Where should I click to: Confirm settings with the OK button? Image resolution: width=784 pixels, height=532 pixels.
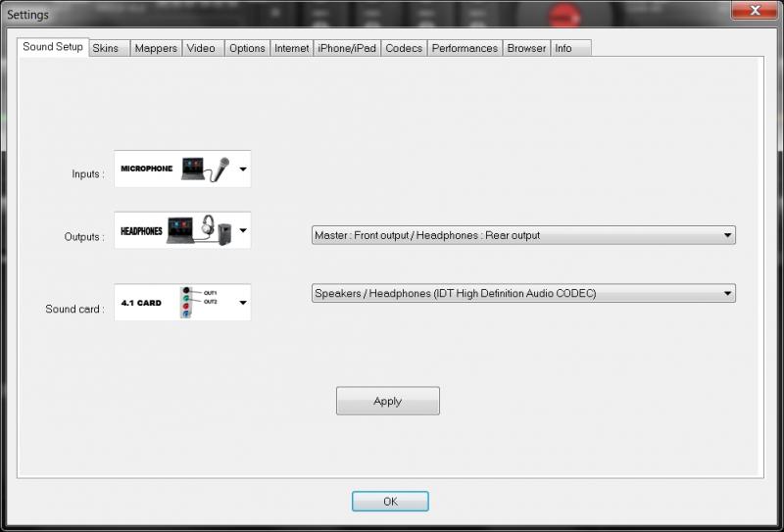click(x=390, y=501)
